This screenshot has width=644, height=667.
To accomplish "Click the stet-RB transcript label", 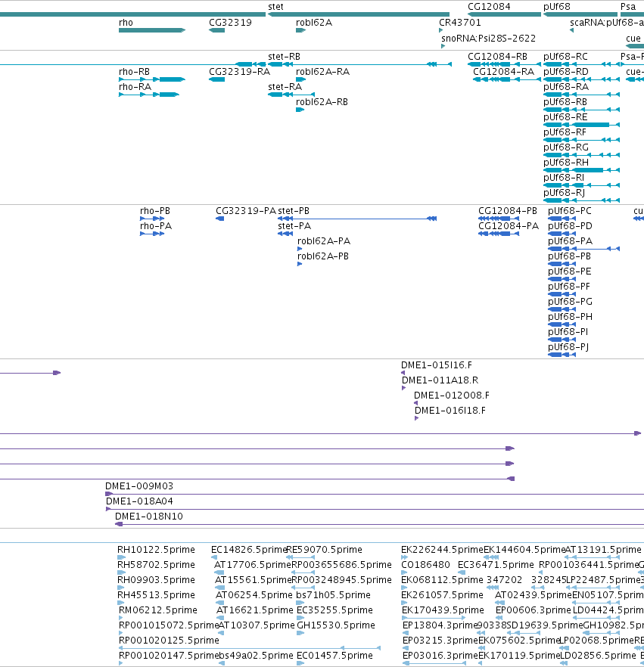I will coord(284,57).
